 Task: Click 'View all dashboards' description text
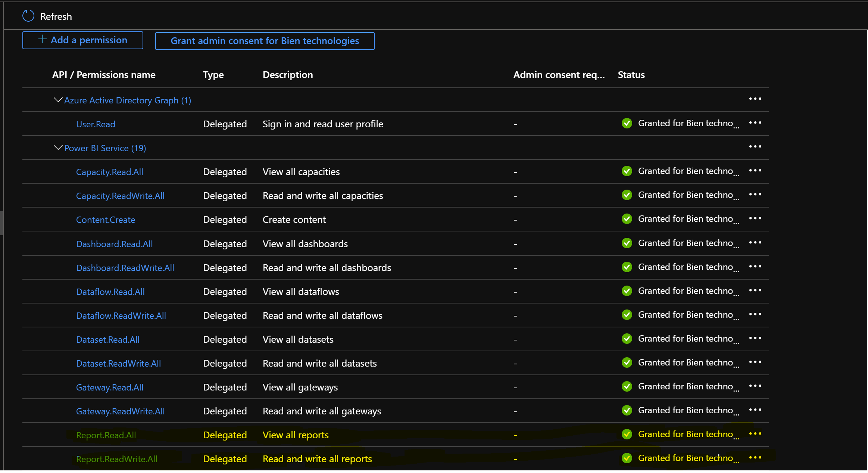(x=305, y=244)
